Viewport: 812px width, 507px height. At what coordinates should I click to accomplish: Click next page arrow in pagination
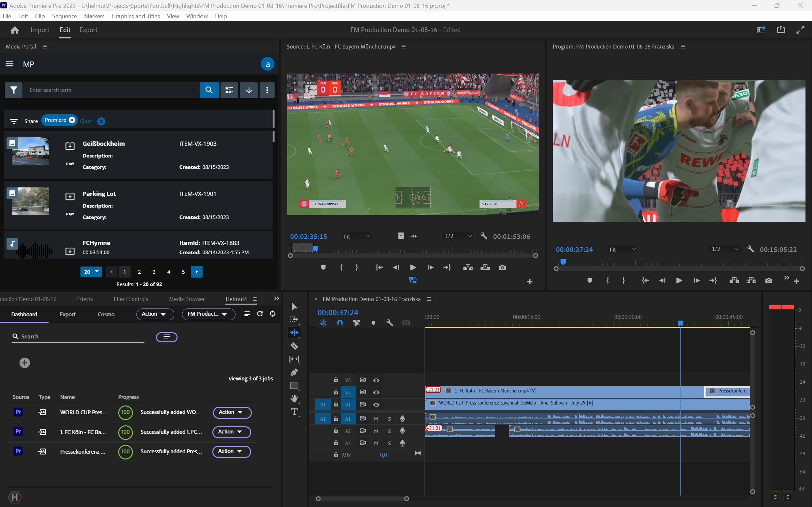(197, 272)
